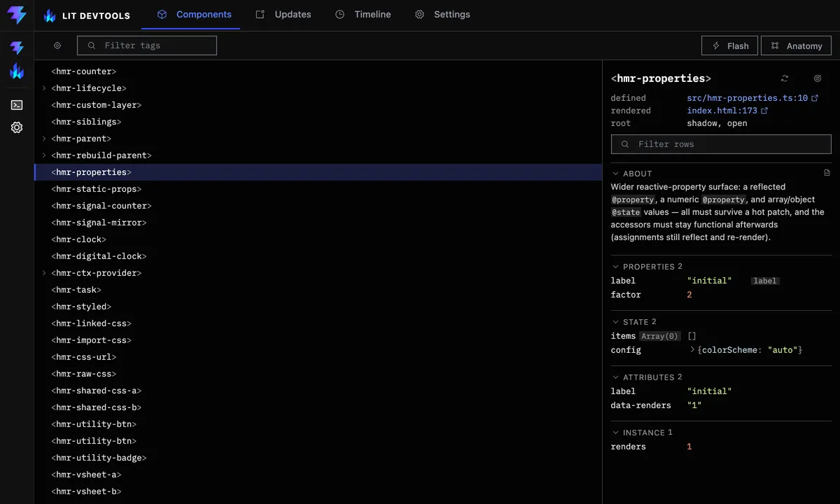Expand the hmr-lifecycle tree node

tap(44, 88)
